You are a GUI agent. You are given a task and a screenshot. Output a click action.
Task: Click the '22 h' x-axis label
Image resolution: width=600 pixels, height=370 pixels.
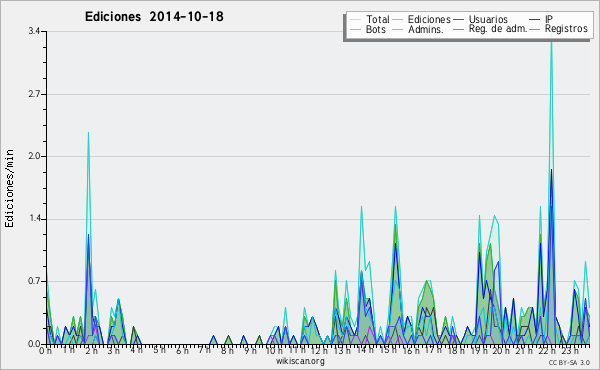coord(546,351)
